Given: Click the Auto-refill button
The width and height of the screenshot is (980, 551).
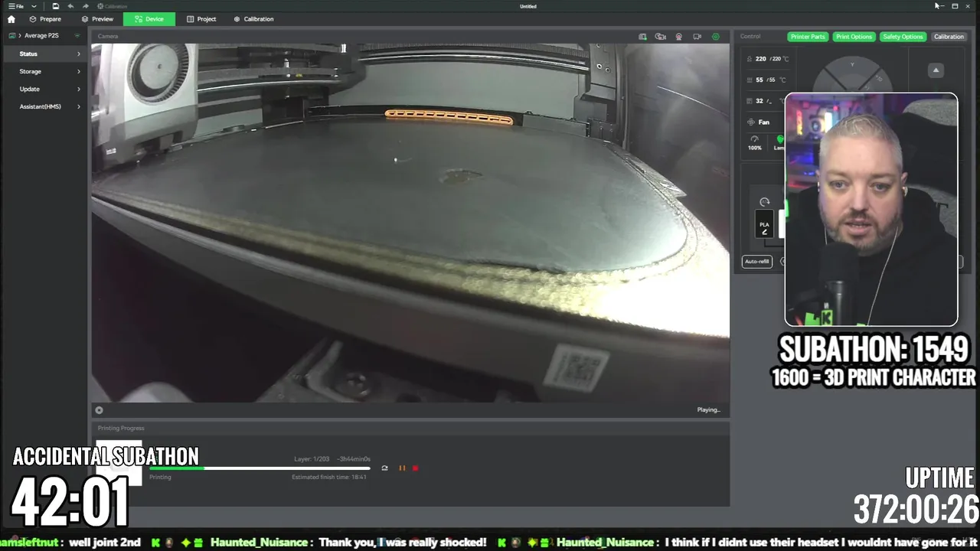Looking at the screenshot, I should click(756, 262).
